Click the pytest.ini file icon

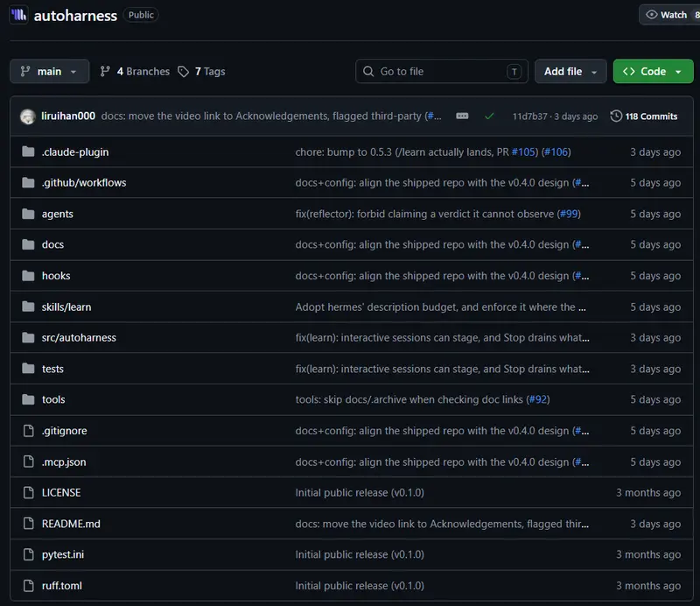point(29,554)
